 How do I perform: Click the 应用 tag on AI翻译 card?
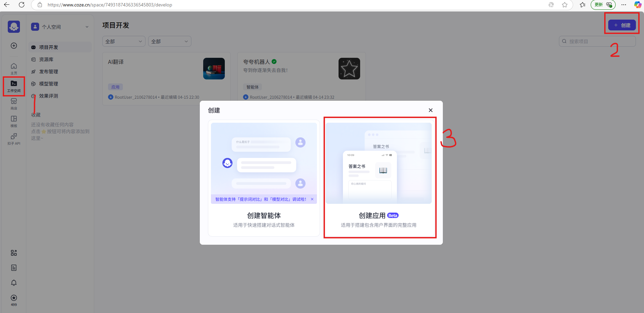click(115, 87)
